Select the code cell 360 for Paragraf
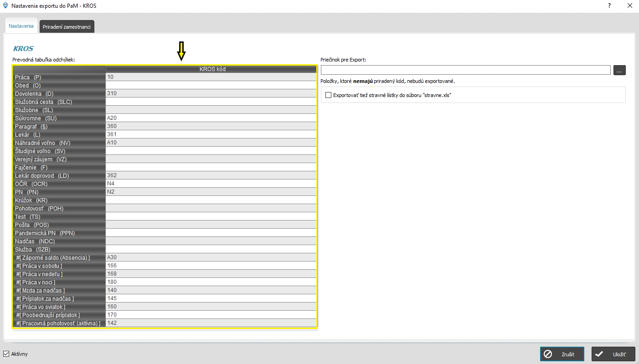Image resolution: width=639 pixels, height=364 pixels. coord(211,126)
